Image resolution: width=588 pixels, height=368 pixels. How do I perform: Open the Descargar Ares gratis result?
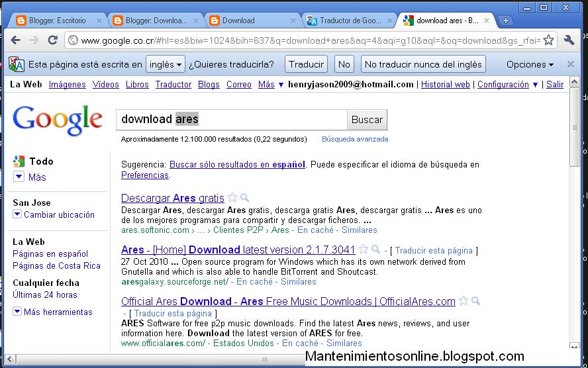pyautogui.click(x=173, y=198)
